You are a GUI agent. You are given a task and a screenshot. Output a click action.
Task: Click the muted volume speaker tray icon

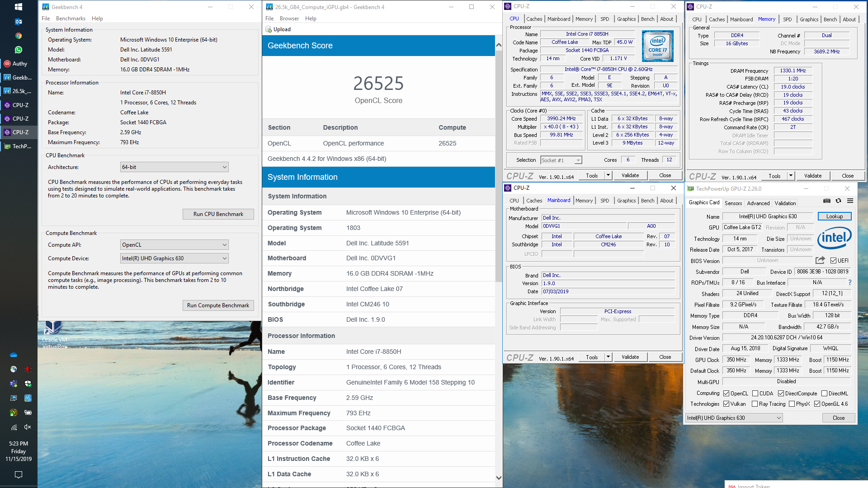(28, 427)
